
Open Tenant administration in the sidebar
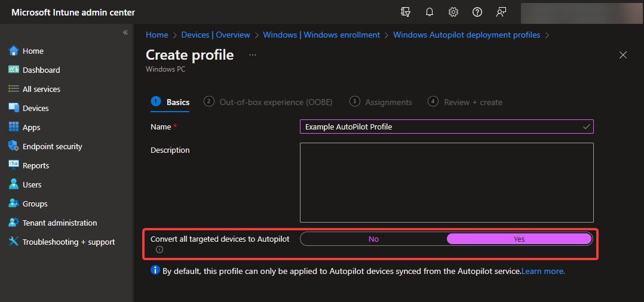[60, 223]
